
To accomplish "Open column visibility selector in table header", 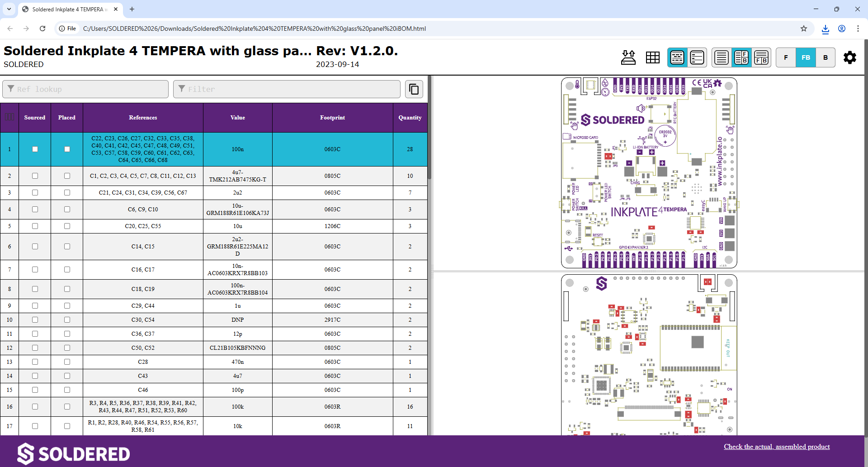I will click(x=9, y=117).
